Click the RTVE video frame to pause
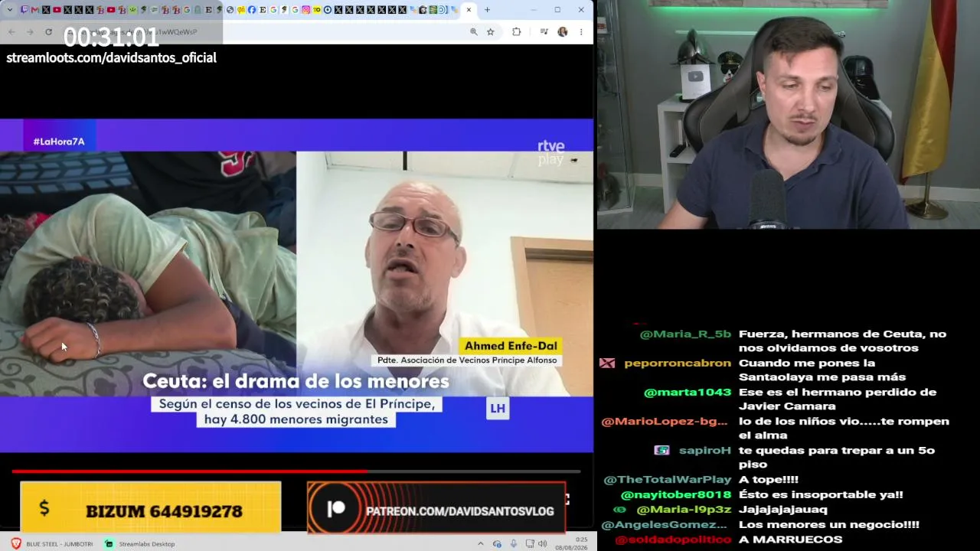The height and width of the screenshot is (551, 980). click(296, 285)
